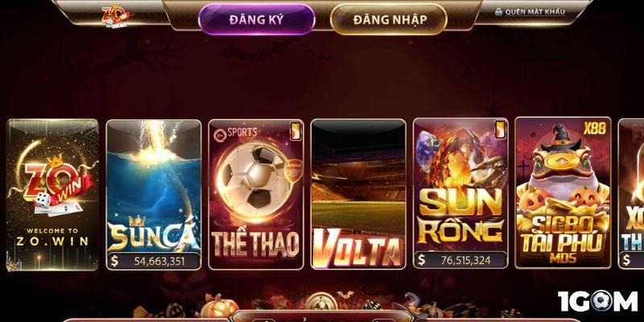Viewport: 644px width, 322px height.
Task: Open the Quên Mật Khẩu link
Action: [x=535, y=12]
